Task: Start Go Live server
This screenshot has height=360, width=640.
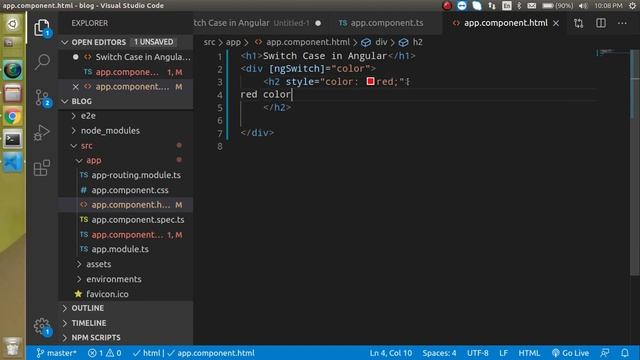Action: click(571, 353)
